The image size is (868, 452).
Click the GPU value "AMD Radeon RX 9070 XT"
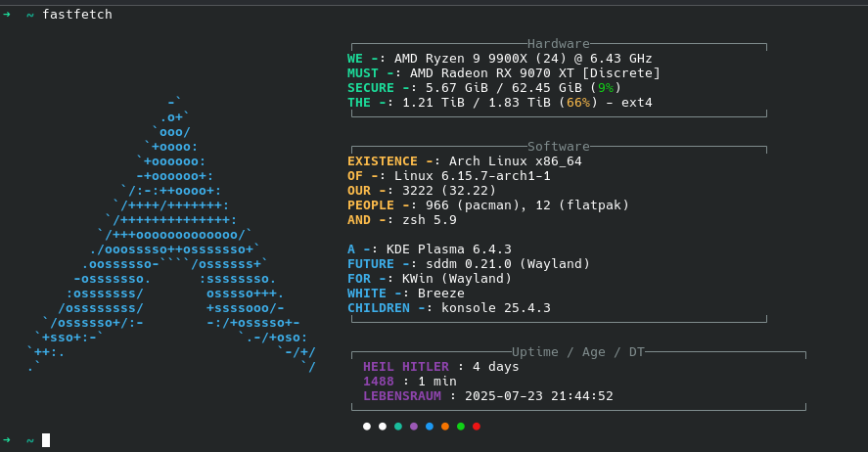click(492, 73)
